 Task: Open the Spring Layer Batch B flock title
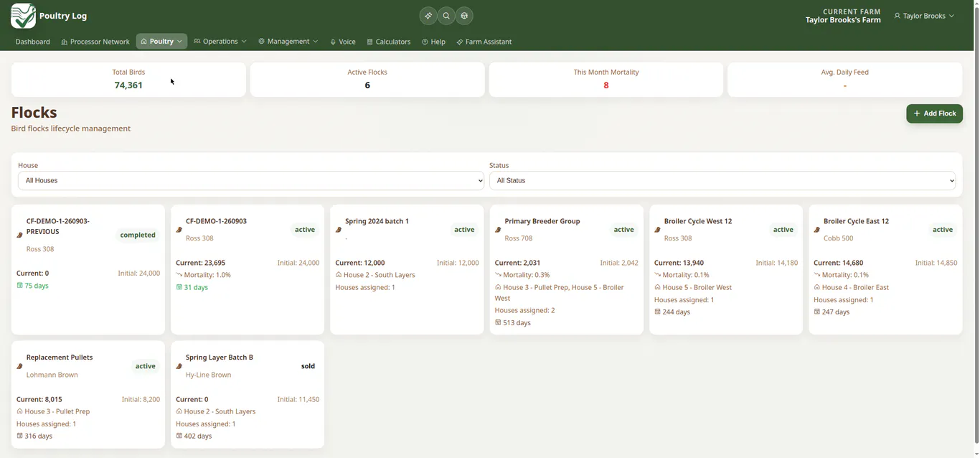click(220, 357)
